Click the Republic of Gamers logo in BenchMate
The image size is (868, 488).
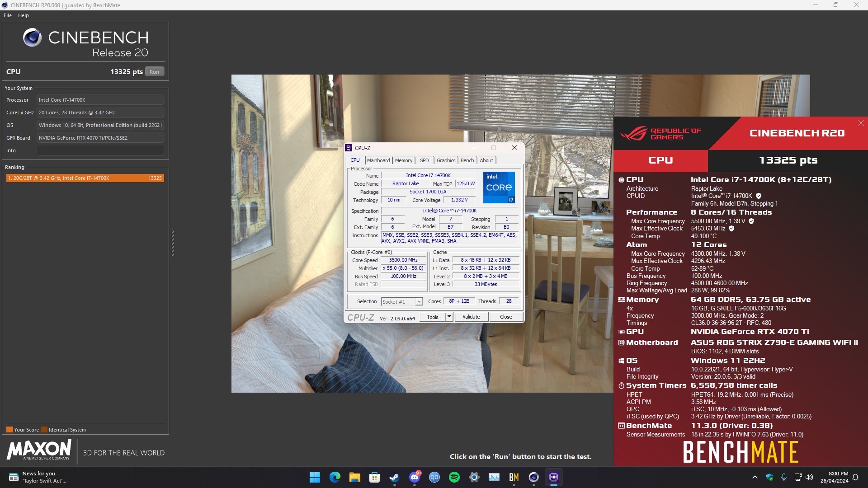point(660,134)
